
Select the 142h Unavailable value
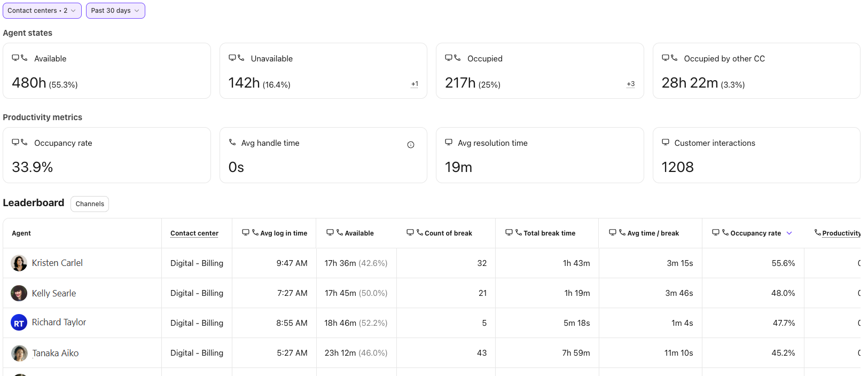coord(244,83)
